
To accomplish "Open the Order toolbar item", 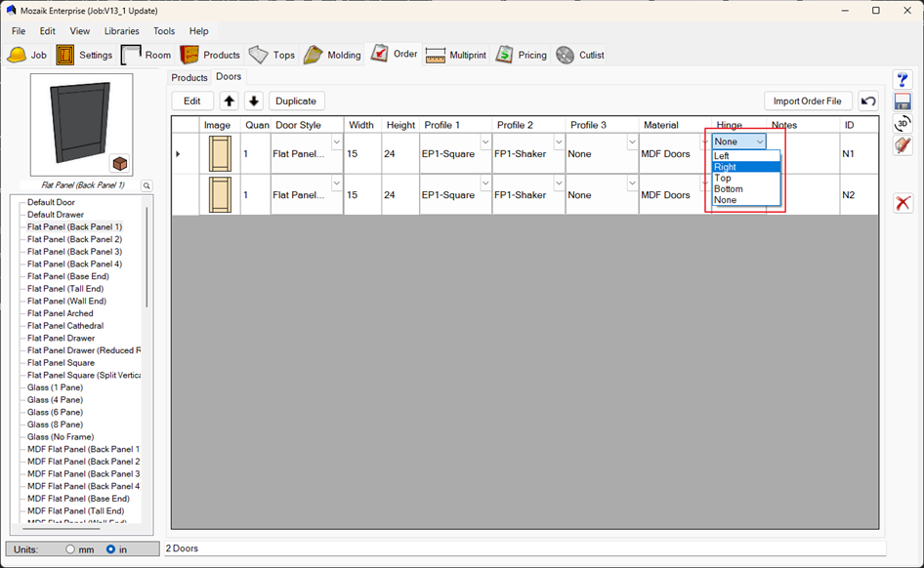I will [394, 54].
